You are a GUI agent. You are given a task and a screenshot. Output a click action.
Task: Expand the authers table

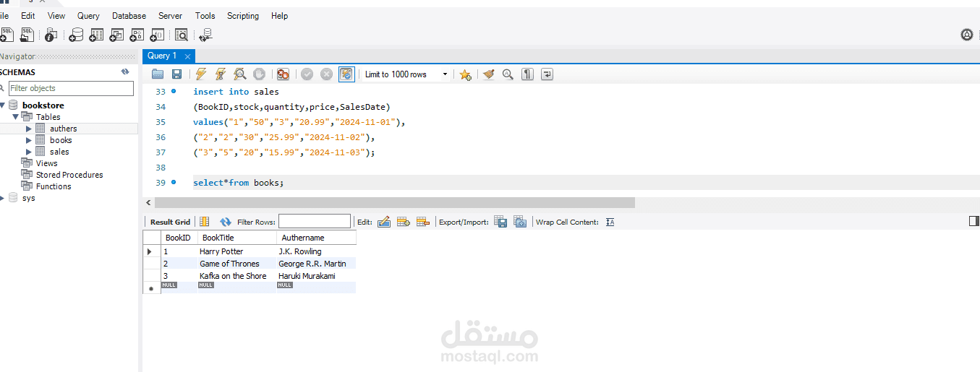(x=29, y=129)
